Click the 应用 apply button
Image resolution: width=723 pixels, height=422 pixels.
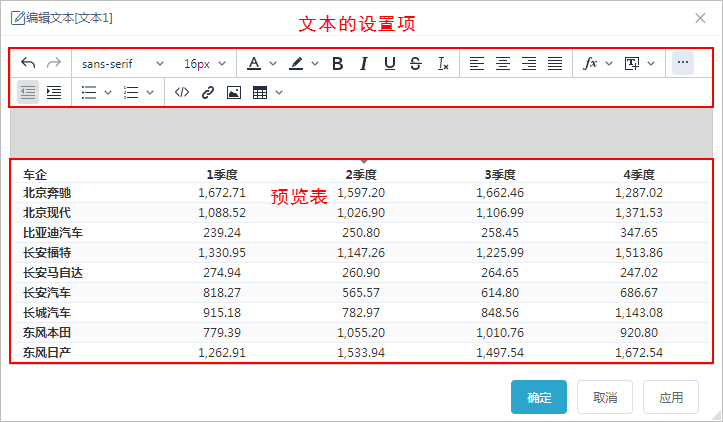pos(671,397)
